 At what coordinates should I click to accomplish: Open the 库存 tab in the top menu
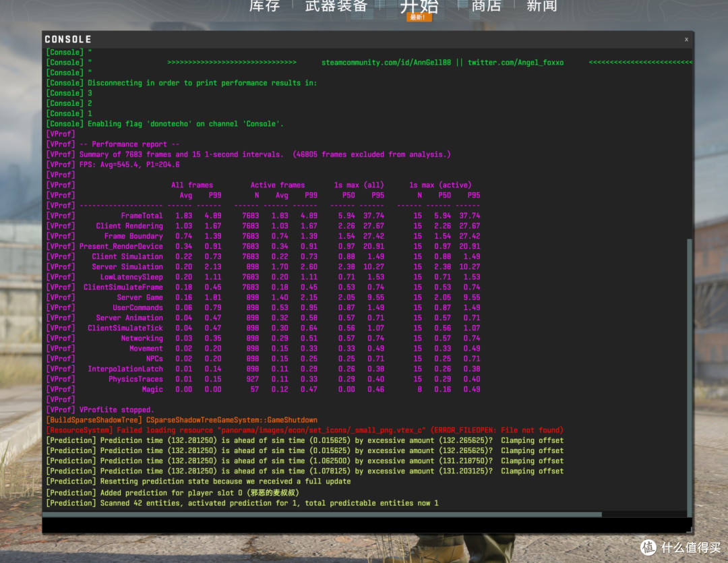tap(265, 5)
